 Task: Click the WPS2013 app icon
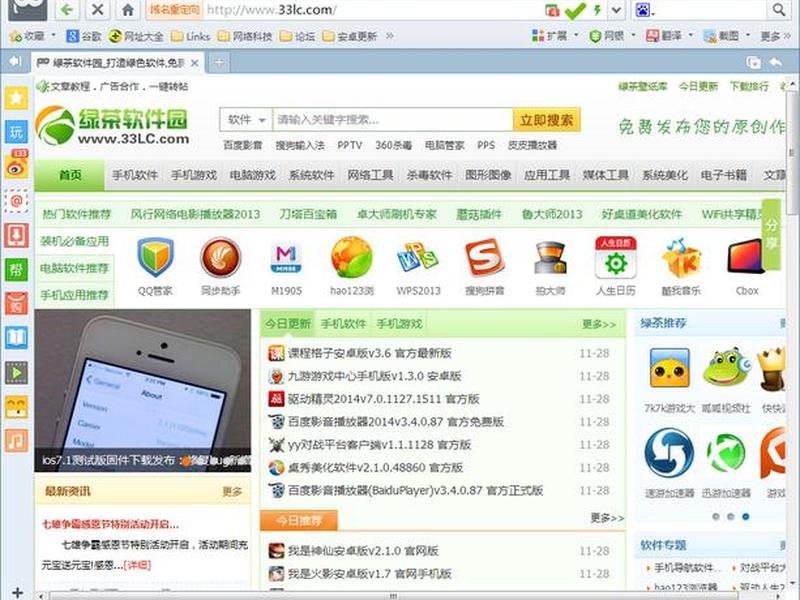tap(418, 258)
